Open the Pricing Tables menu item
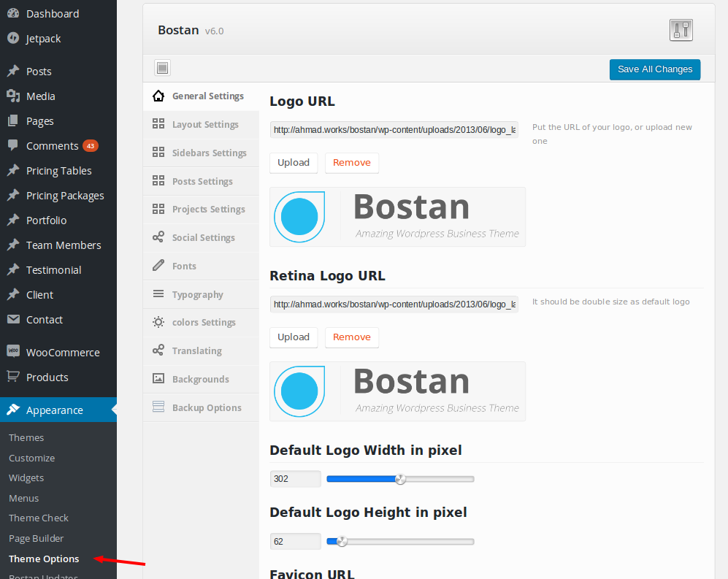This screenshot has width=728, height=579. pyautogui.click(x=59, y=171)
